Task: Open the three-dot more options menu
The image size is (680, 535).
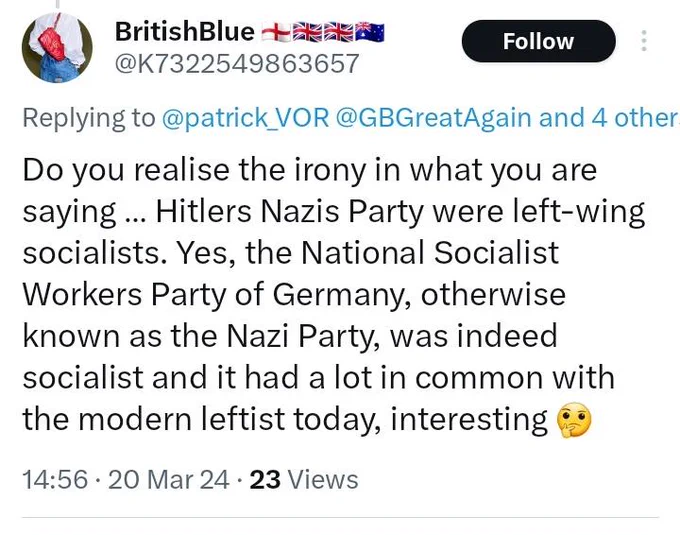Action: coord(644,41)
